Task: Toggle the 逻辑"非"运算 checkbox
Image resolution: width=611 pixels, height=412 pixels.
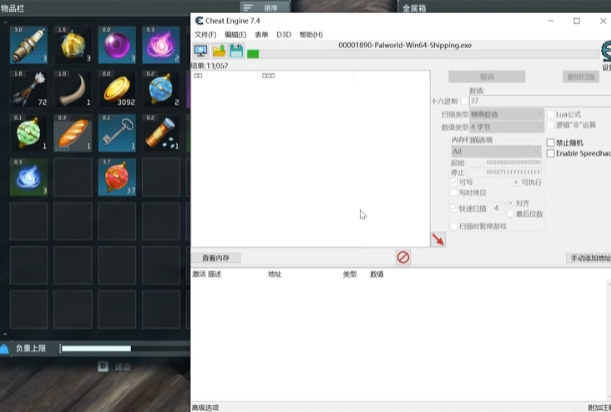Action: click(x=551, y=125)
